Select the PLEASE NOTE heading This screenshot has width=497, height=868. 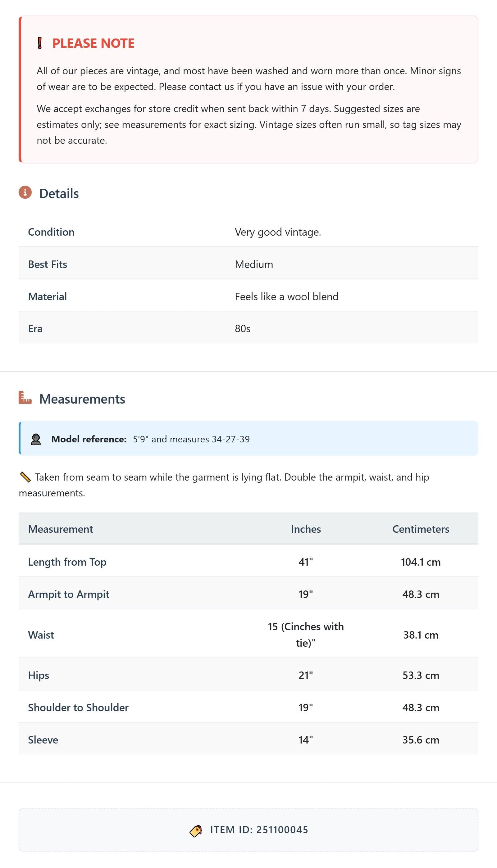click(93, 43)
